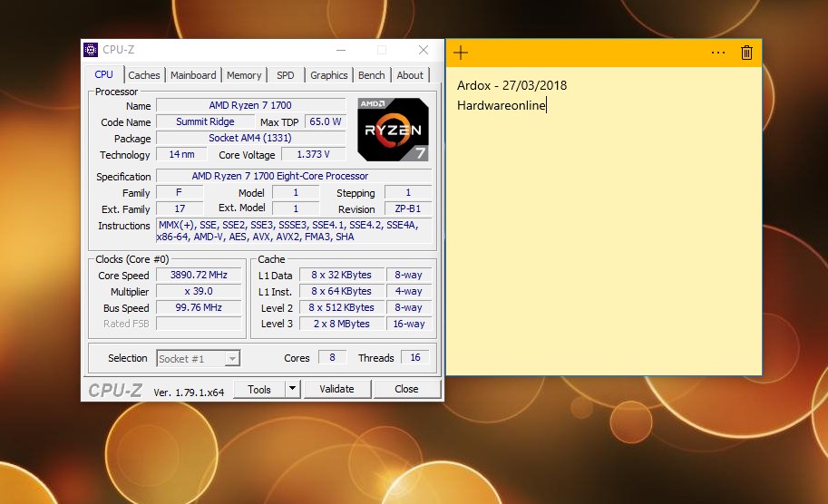Click the empty Rated FSB field
828x504 pixels.
pos(200,324)
